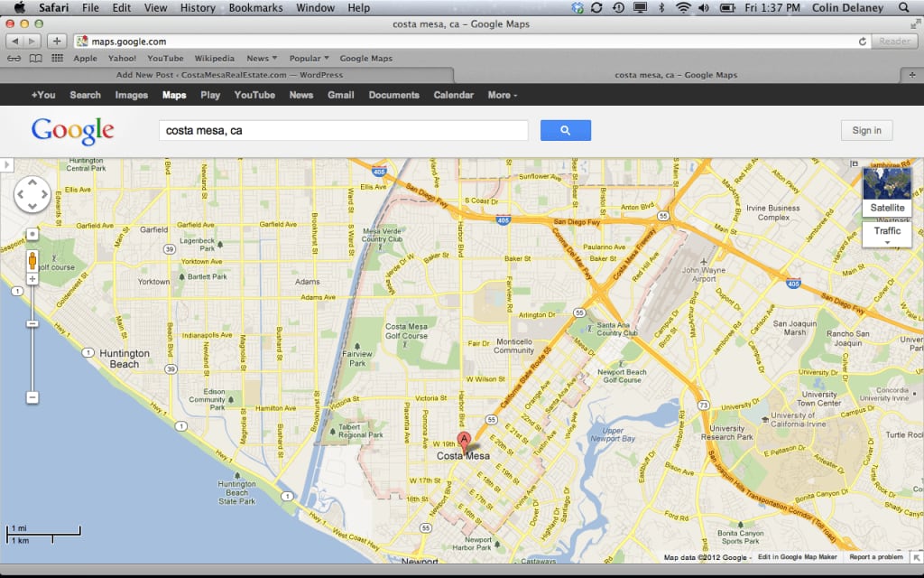Open the Bookmarks menu

click(255, 7)
